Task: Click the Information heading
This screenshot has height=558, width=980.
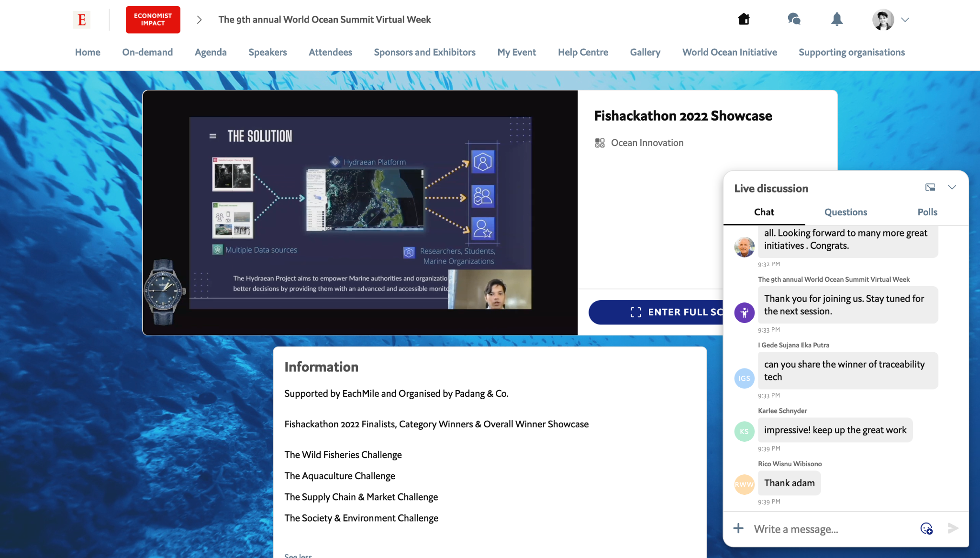Action: (x=321, y=367)
